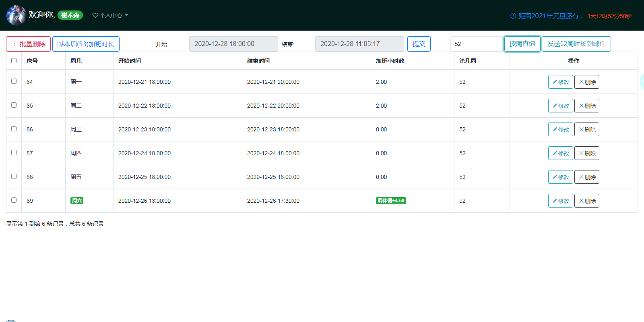Click the clock icon beside the countdown
Viewport: 644px width, 322px height.
(513, 16)
